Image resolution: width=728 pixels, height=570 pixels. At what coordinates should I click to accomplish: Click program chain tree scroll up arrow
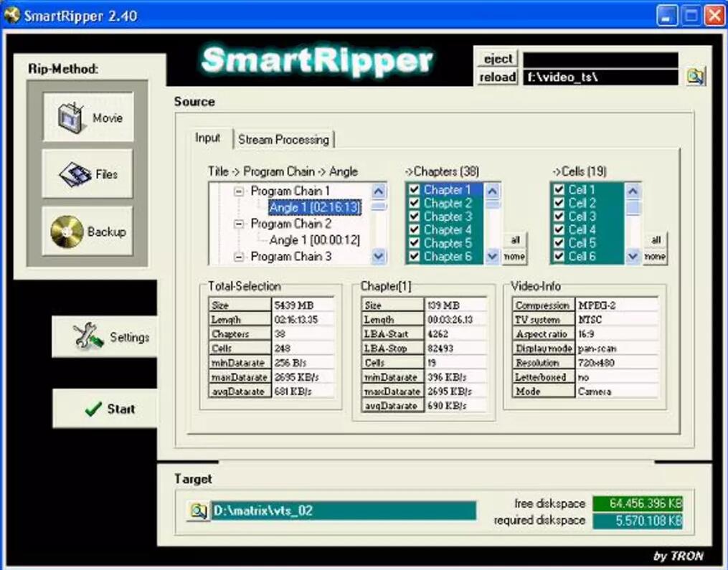pos(379,191)
